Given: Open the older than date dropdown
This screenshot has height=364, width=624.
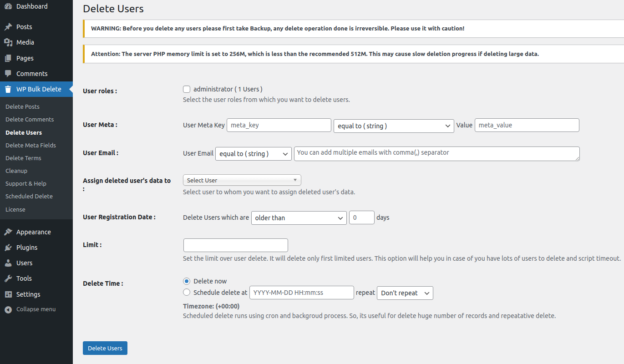Looking at the screenshot, I should pyautogui.click(x=299, y=218).
